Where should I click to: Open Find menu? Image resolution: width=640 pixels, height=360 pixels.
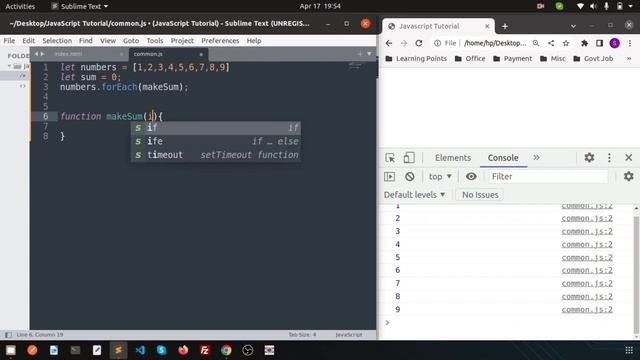tap(86, 41)
